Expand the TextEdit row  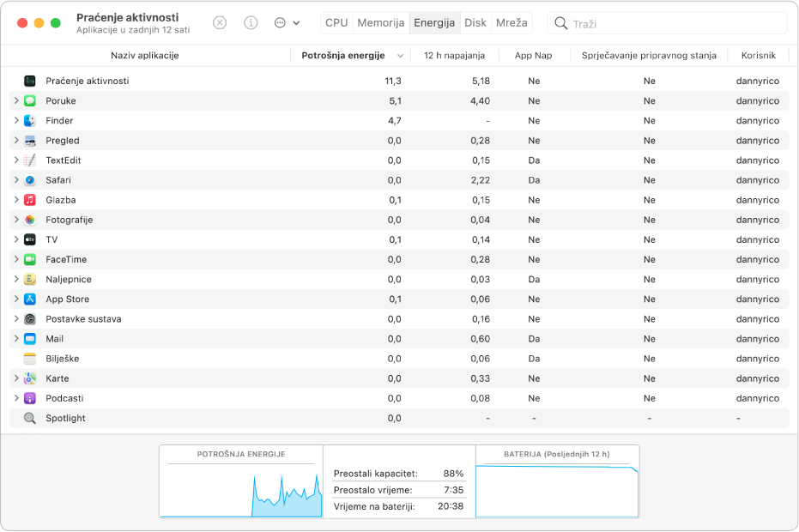[16, 160]
